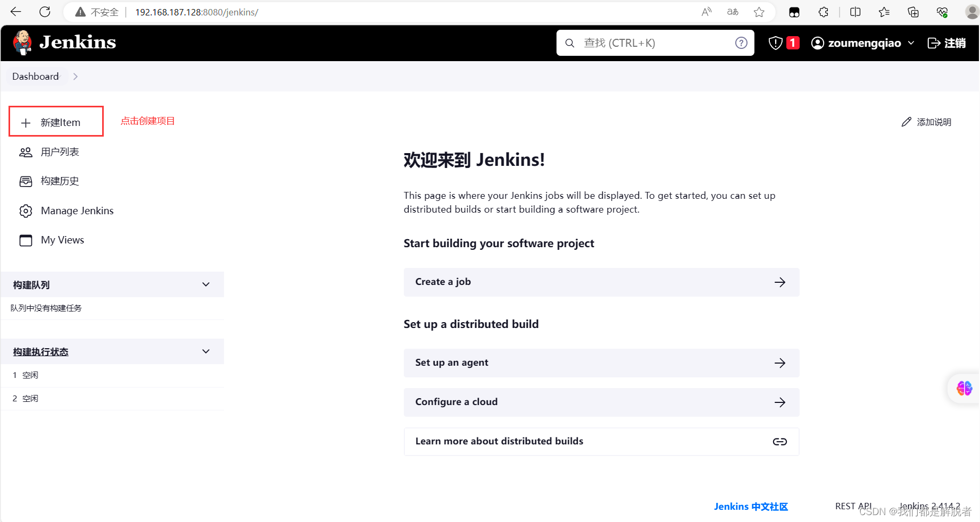The width and height of the screenshot is (980, 522).
Task: Click the Jenkins logo
Action: pyautogui.click(x=64, y=43)
